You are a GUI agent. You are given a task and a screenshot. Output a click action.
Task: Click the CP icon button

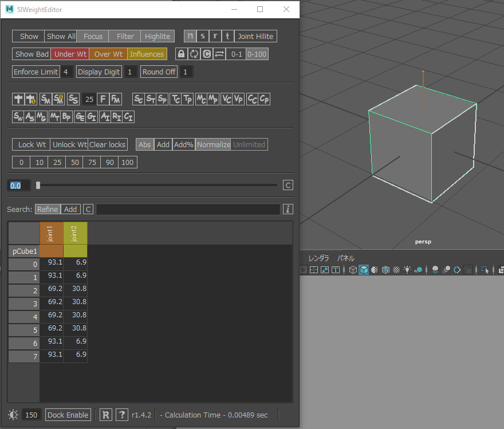click(264, 99)
